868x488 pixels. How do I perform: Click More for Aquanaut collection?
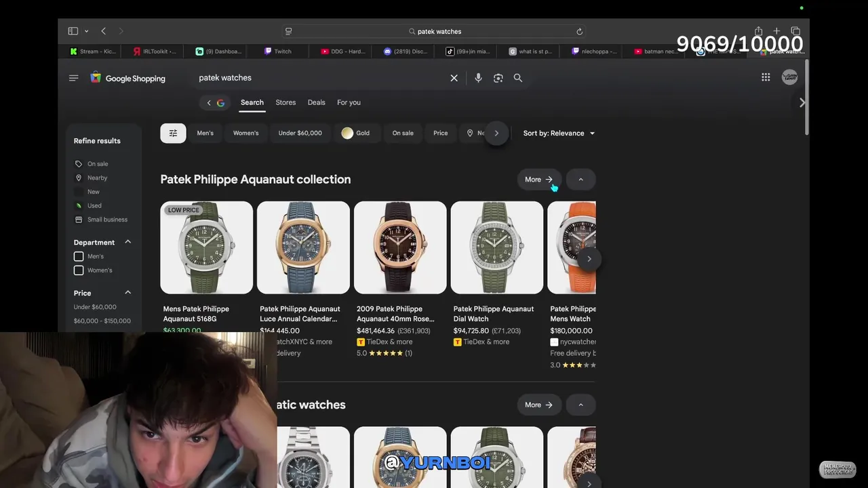click(x=538, y=180)
